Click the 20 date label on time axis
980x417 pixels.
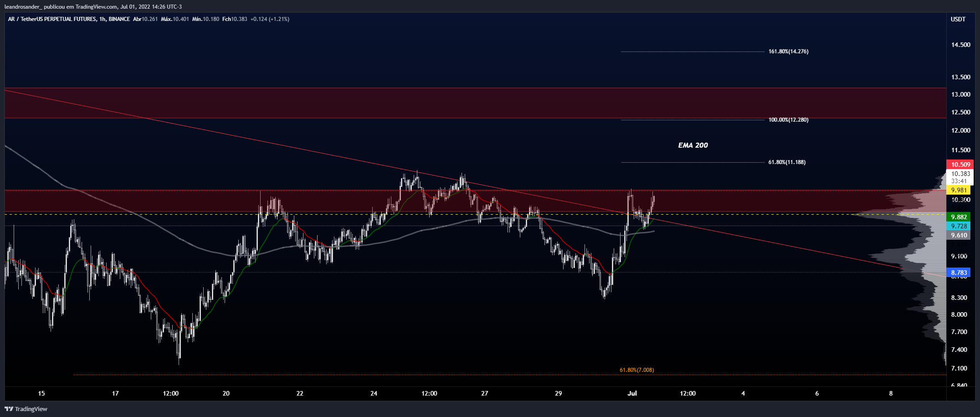pyautogui.click(x=226, y=393)
